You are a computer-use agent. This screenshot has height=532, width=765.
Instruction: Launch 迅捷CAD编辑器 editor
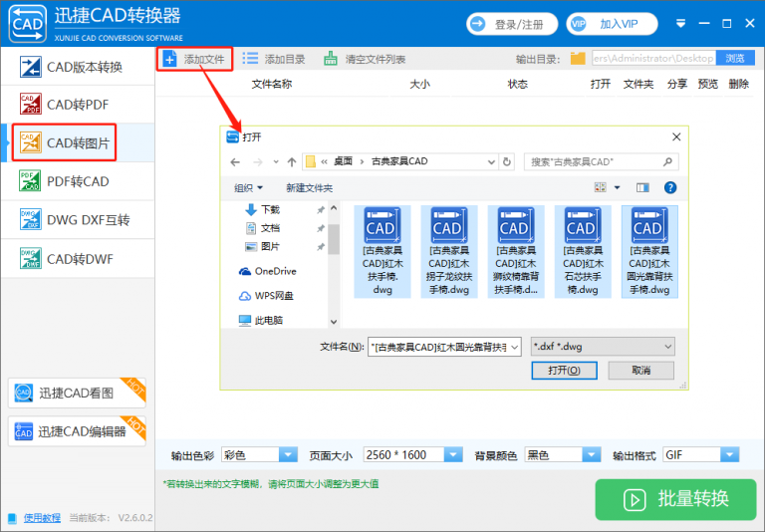[x=77, y=431]
